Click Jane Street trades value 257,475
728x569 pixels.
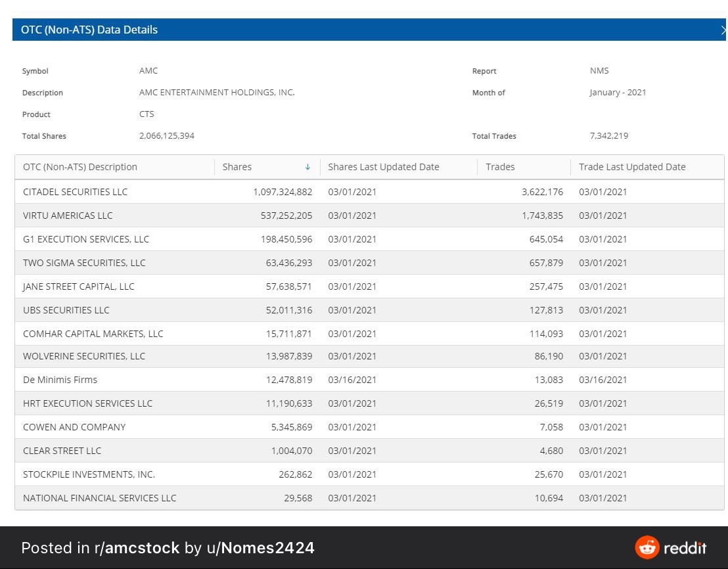point(546,286)
